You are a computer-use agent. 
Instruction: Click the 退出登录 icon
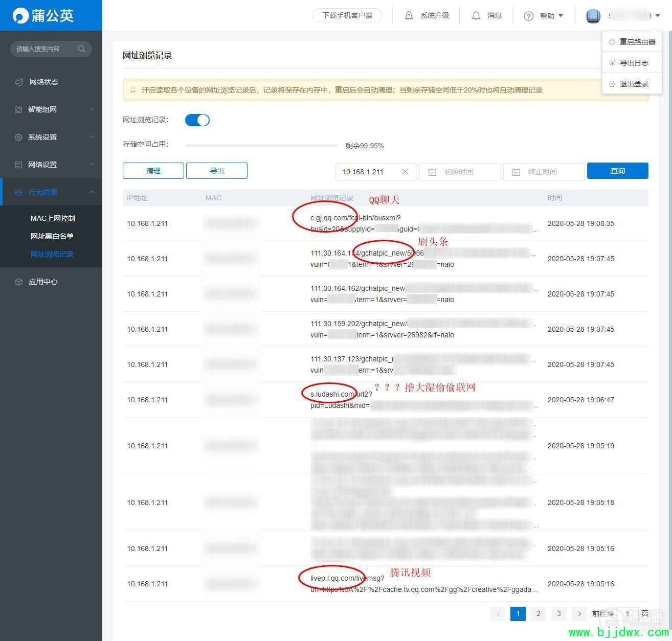point(612,84)
